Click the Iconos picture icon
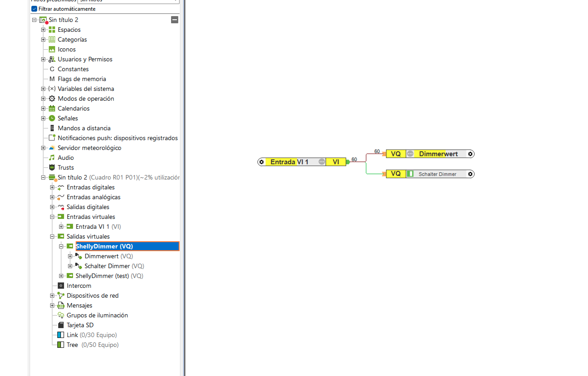Screen dimensions: 588x376 (x=52, y=49)
